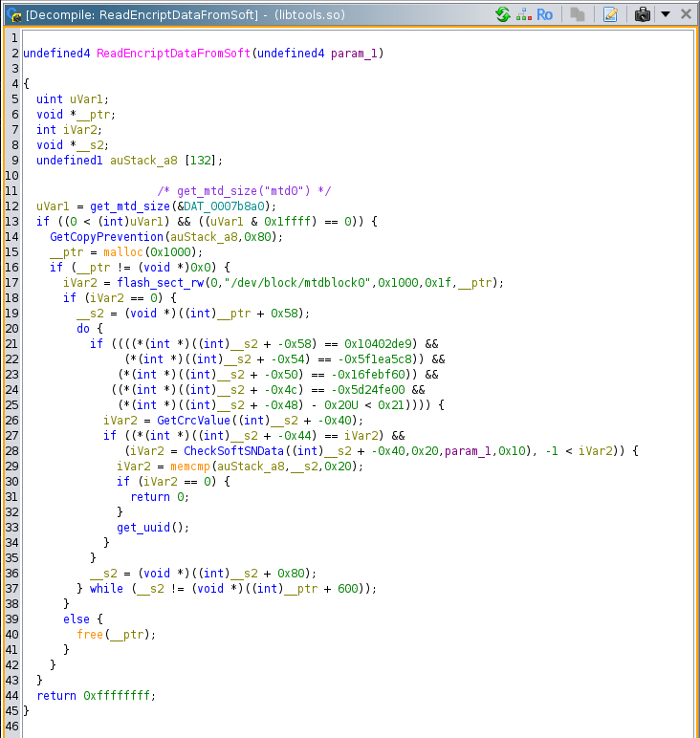Click the get_mtd_size function call
The image size is (700, 738).
point(130,206)
